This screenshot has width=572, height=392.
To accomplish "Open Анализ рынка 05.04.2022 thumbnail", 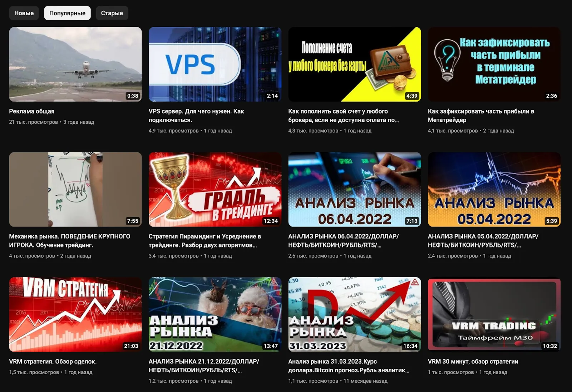I will click(494, 190).
